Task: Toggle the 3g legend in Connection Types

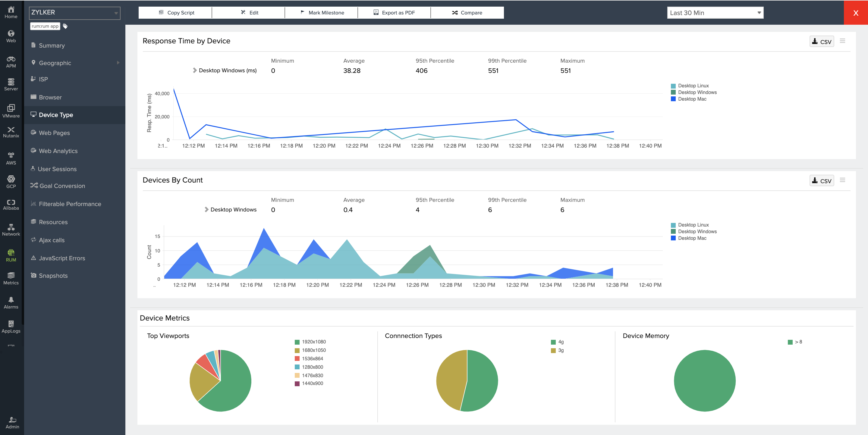Action: [x=560, y=350]
